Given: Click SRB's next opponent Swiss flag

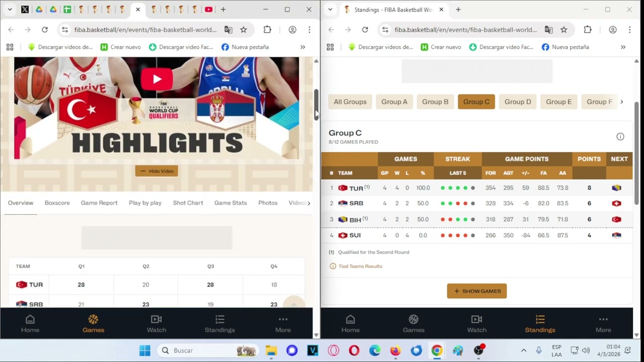Looking at the screenshot, I should coord(616,204).
